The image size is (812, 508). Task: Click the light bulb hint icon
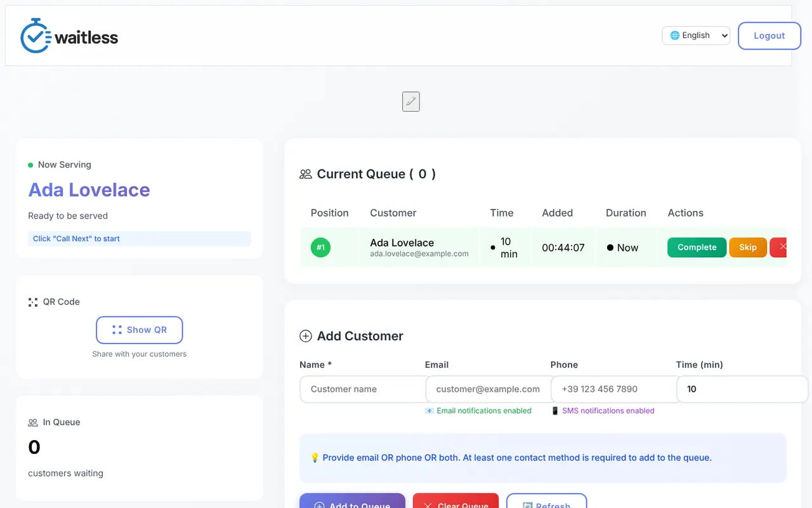(315, 457)
